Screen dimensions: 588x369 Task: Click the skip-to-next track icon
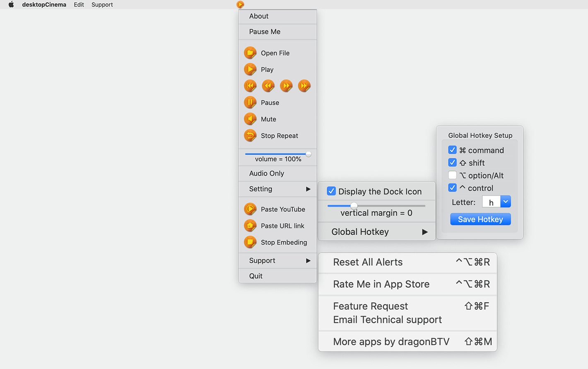pyautogui.click(x=304, y=86)
